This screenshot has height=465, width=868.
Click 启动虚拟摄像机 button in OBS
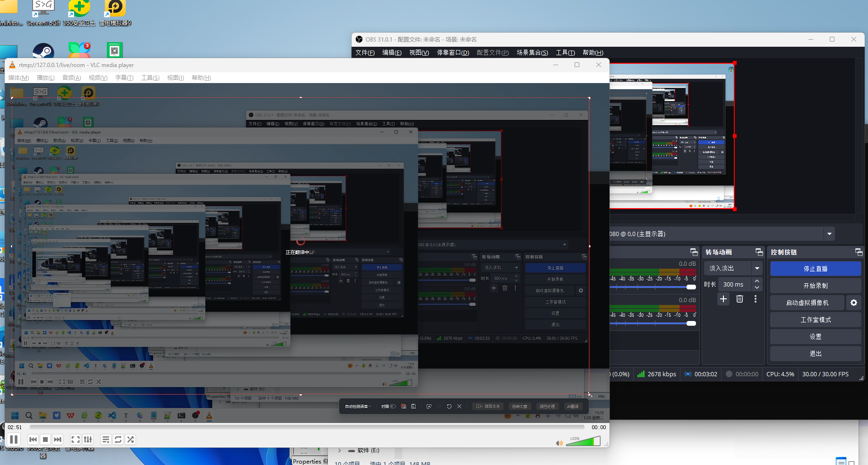807,303
